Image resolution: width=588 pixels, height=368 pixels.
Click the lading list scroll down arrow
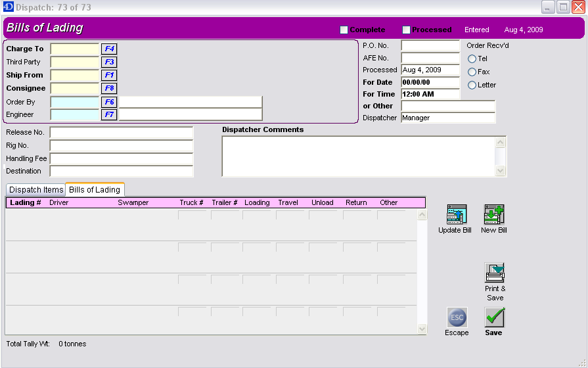click(422, 329)
